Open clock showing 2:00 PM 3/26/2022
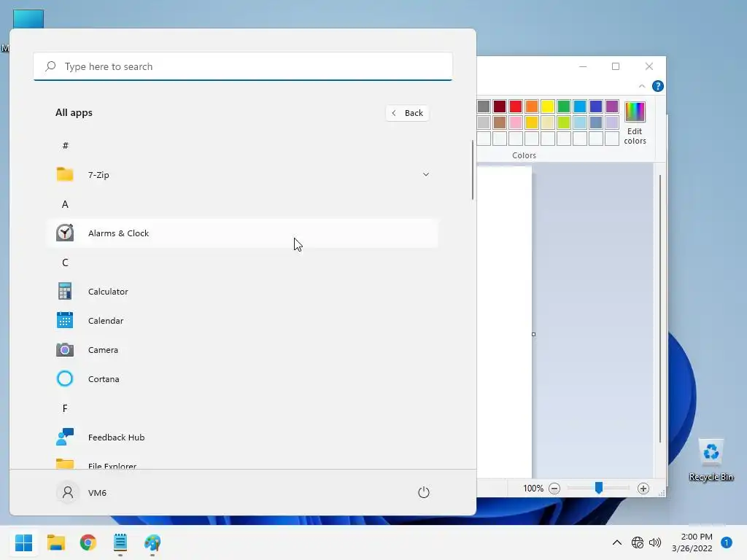The height and width of the screenshot is (560, 747). [692, 542]
